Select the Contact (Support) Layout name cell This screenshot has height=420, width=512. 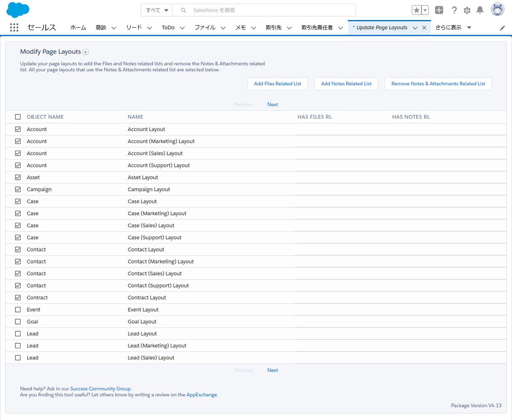(158, 286)
